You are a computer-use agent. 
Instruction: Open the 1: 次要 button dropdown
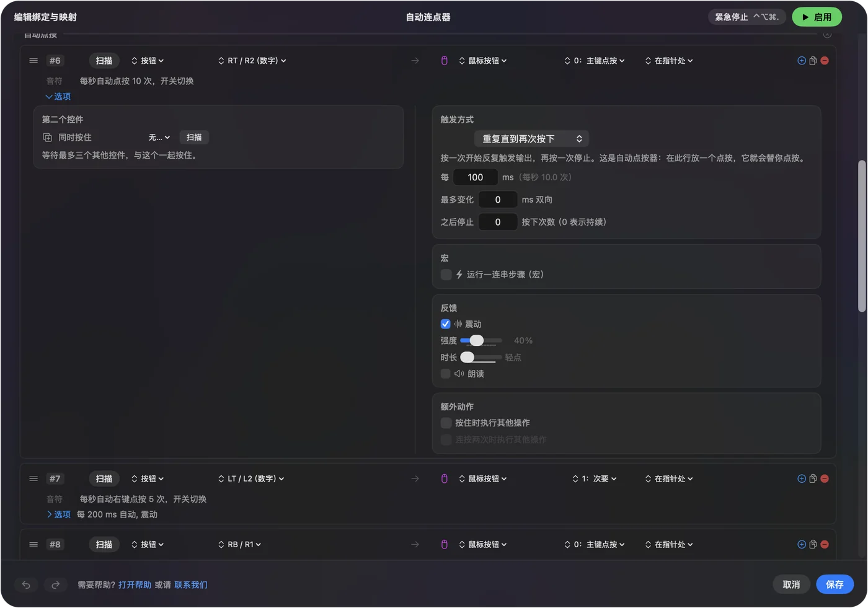(x=595, y=478)
